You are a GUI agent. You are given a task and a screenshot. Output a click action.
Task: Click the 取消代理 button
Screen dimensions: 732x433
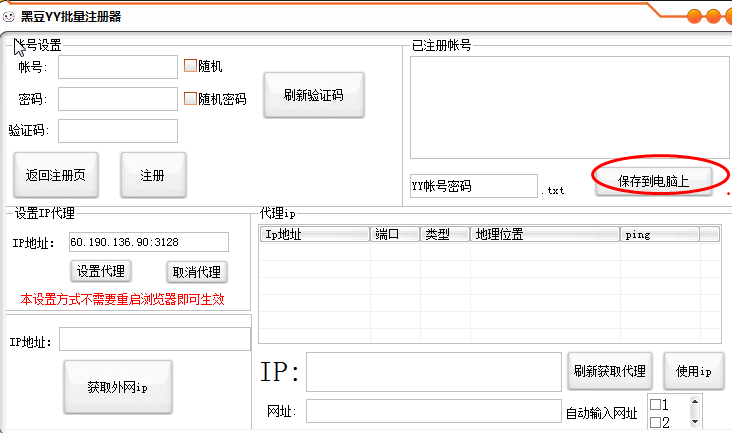coord(197,272)
